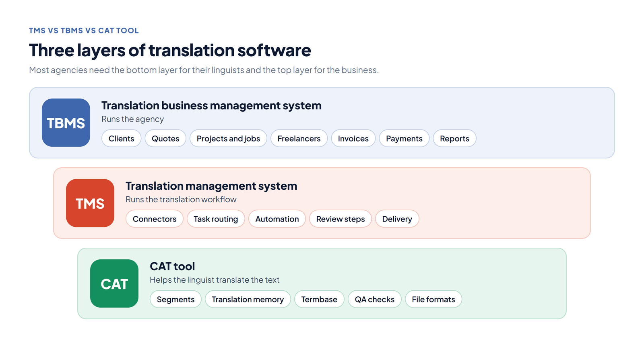Click the "CAT tool" heading in the green card
Screen dimensions: 644x345
(172, 266)
